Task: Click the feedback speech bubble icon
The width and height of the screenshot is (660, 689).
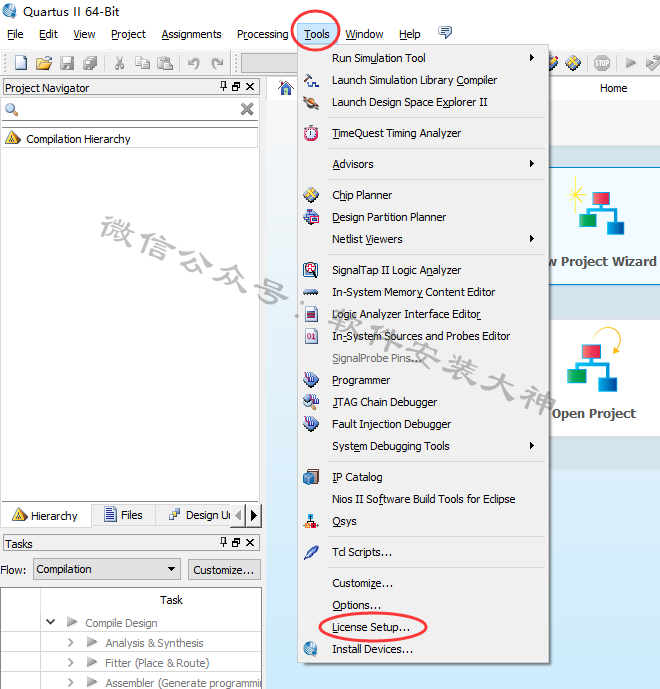Action: click(x=445, y=33)
